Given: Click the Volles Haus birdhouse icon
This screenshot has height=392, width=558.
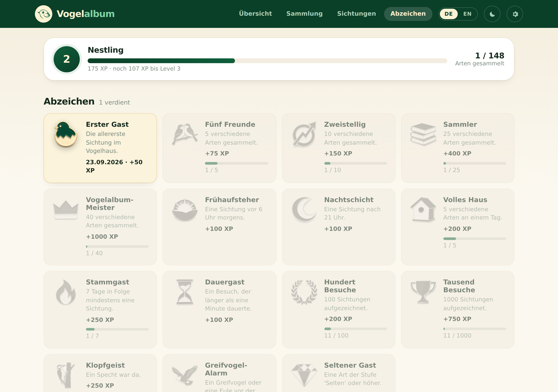Looking at the screenshot, I should pos(423,210).
